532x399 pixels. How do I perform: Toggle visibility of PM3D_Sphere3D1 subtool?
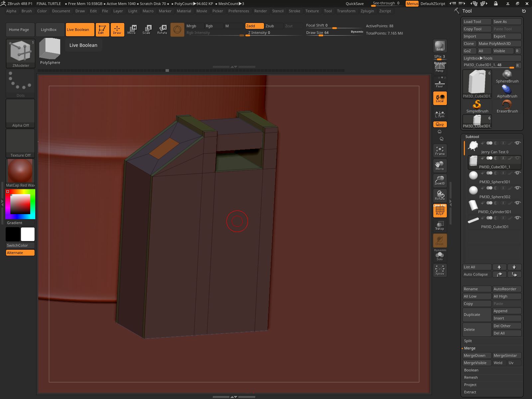click(x=517, y=173)
